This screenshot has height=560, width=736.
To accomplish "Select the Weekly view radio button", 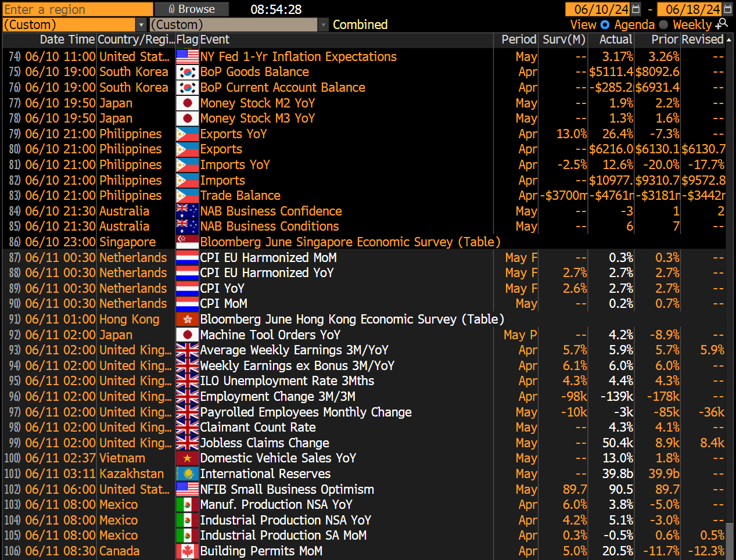I will 663,24.
